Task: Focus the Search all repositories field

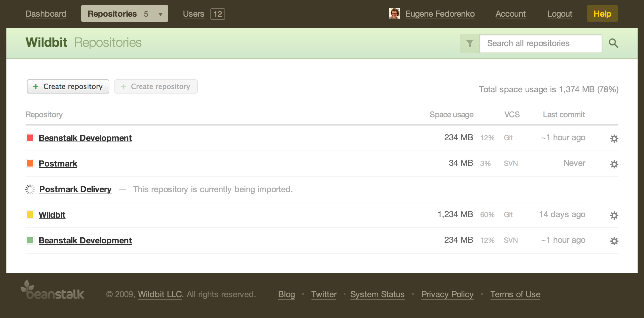Action: click(541, 44)
